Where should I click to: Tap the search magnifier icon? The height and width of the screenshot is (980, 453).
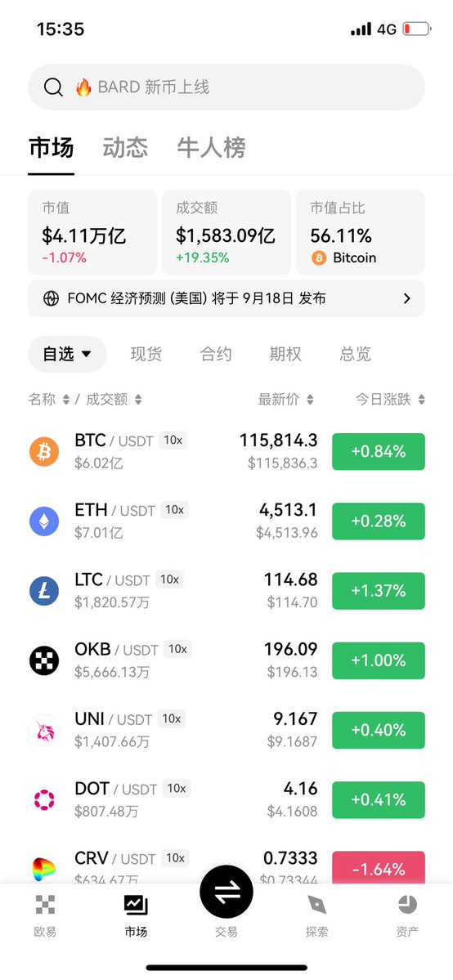(53, 87)
